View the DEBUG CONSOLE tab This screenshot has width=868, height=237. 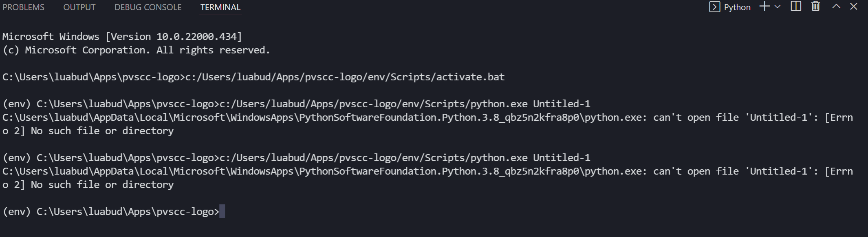148,7
